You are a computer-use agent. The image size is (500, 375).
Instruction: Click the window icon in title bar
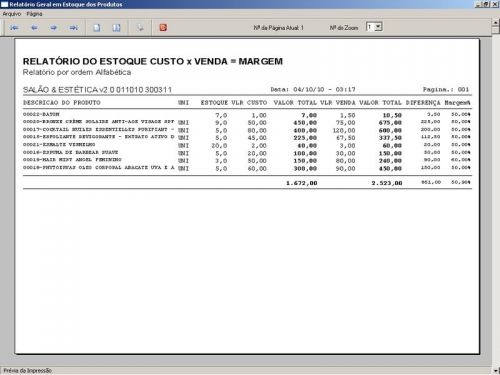click(5, 4)
